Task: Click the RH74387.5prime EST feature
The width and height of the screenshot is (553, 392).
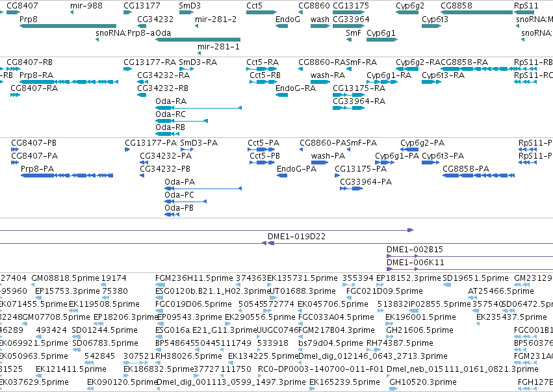Action: (374, 350)
